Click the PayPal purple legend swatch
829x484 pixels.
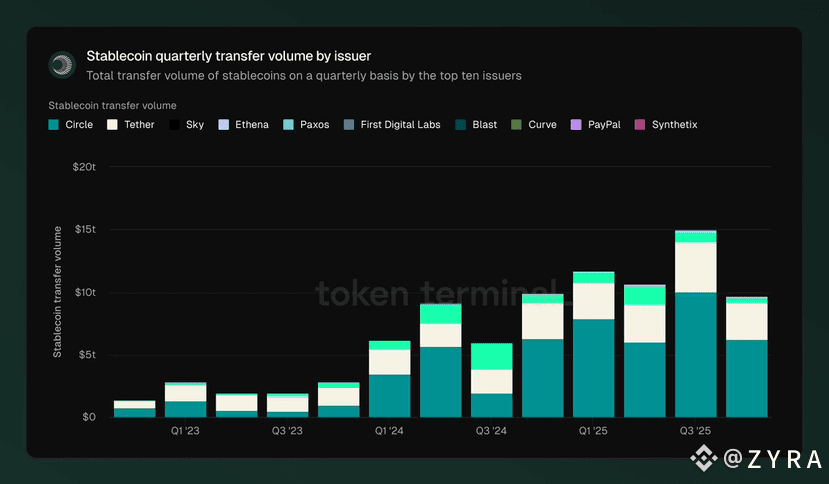click(576, 125)
